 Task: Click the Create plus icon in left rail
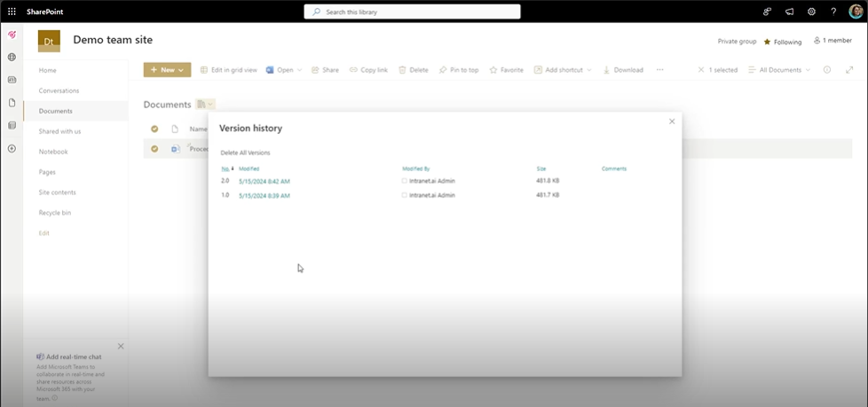coord(12,148)
